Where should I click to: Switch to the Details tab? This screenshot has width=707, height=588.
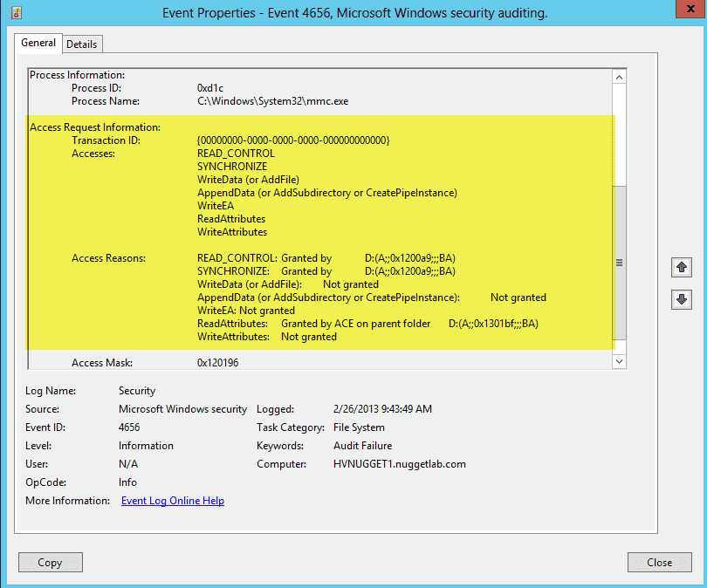pyautogui.click(x=82, y=44)
